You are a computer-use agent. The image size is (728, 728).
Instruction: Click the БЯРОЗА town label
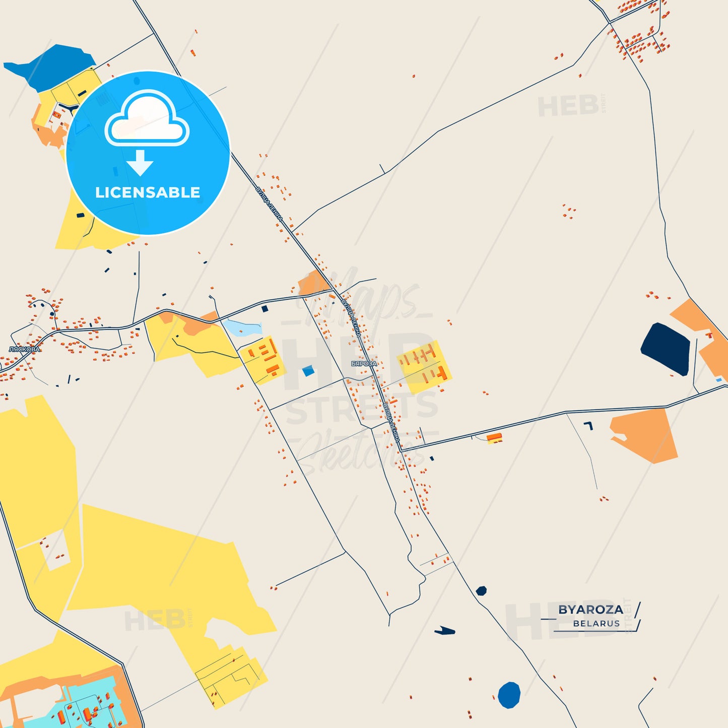[364, 364]
